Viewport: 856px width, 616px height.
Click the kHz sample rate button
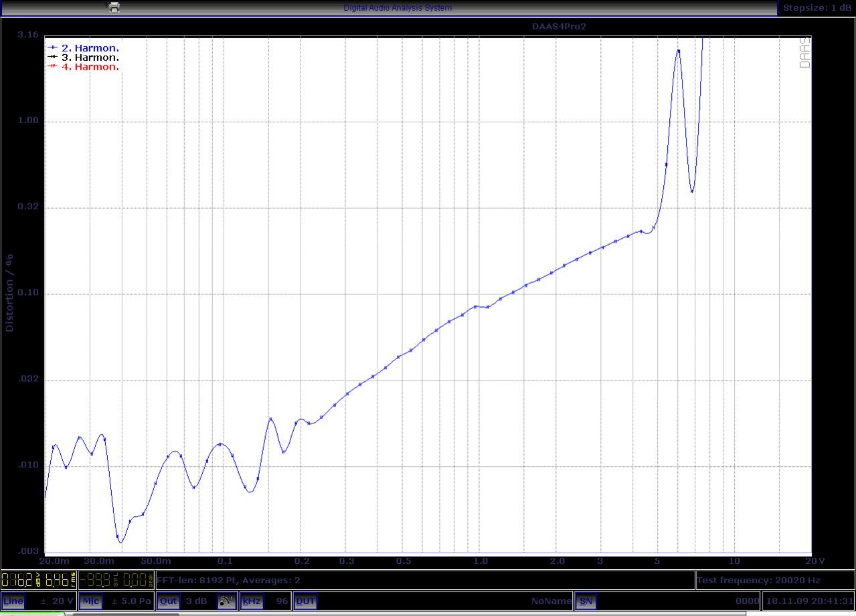point(252,601)
